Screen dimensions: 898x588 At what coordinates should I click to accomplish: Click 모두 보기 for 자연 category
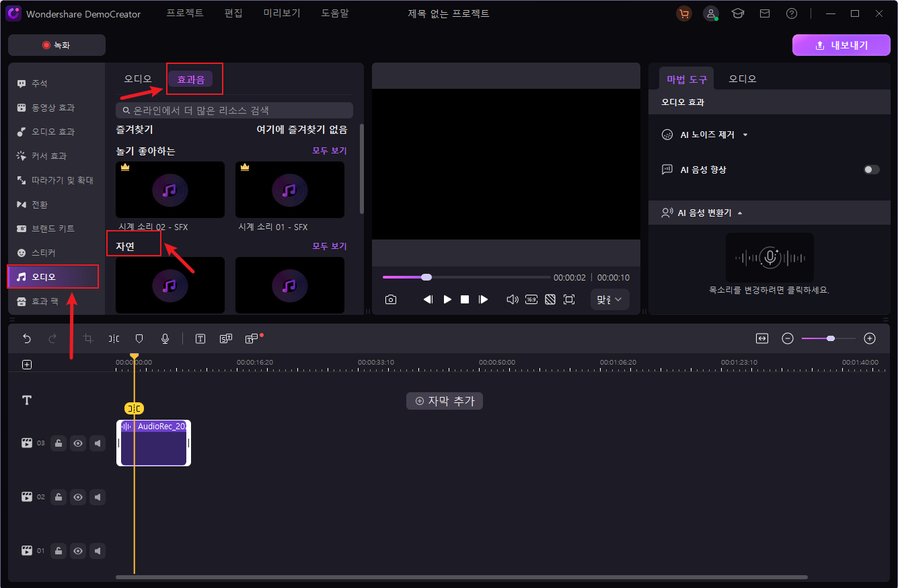click(330, 246)
